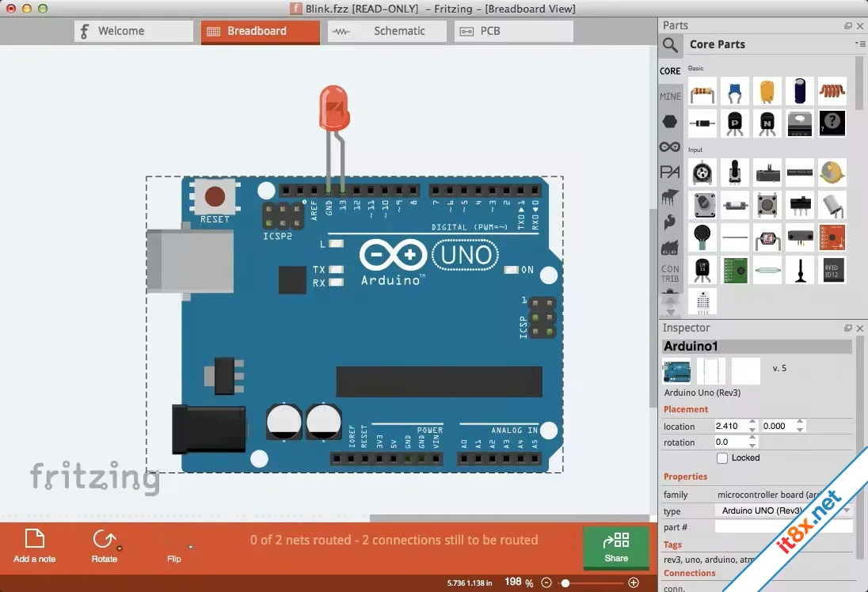
Task: Click the zoom slider handle
Action: point(565,583)
